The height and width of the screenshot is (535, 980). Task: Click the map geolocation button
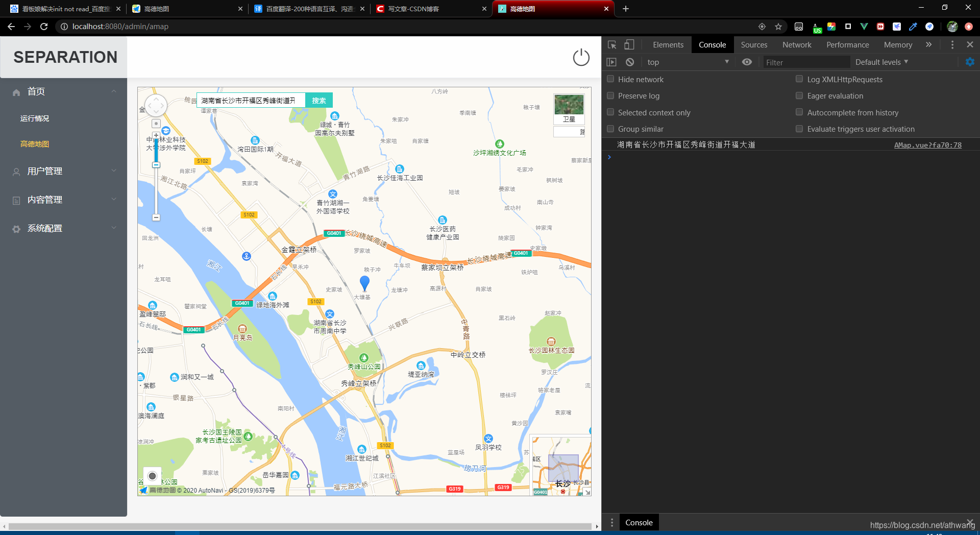coord(152,476)
